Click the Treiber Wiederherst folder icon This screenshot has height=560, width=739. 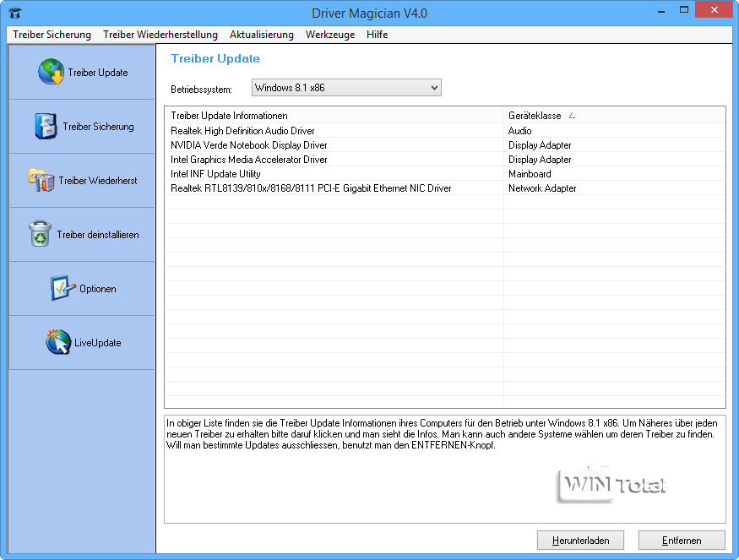click(41, 180)
